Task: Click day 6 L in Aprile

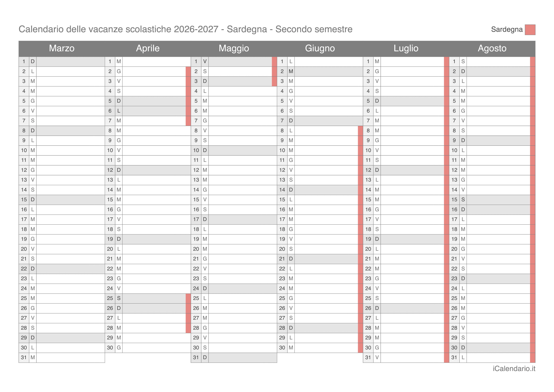Action: 148,111
